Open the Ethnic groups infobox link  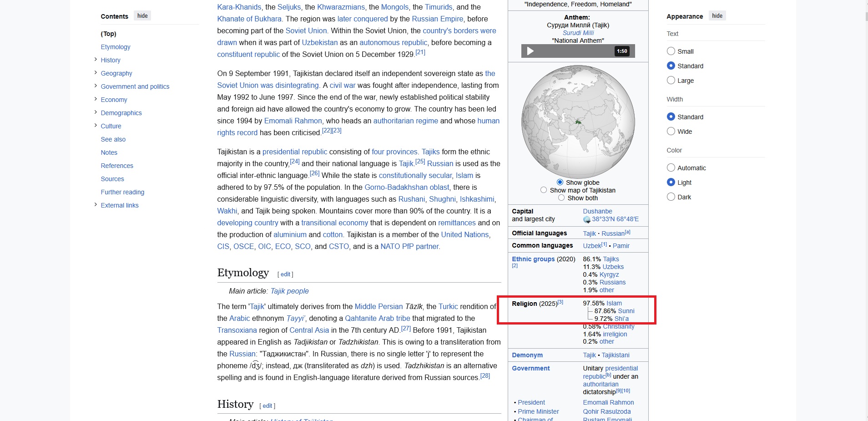(533, 259)
